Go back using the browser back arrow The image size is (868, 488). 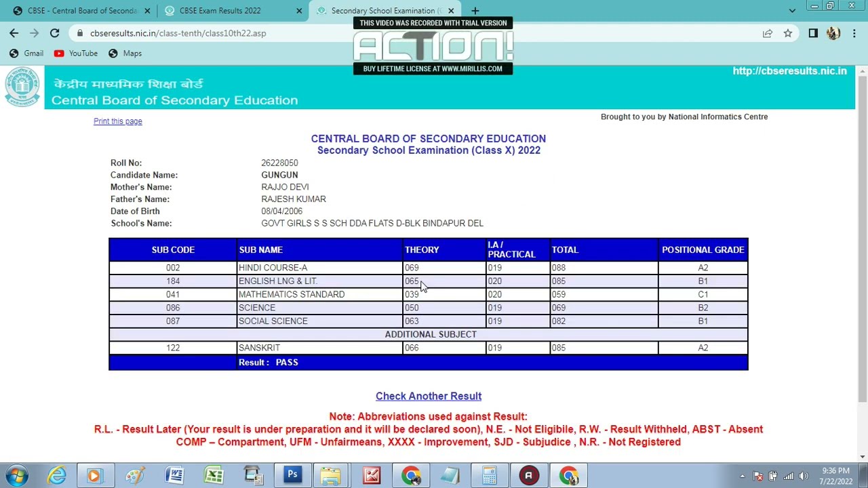point(14,33)
